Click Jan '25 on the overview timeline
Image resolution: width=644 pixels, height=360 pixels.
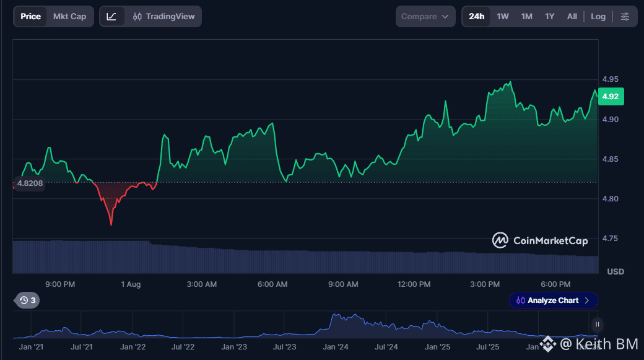pyautogui.click(x=437, y=347)
